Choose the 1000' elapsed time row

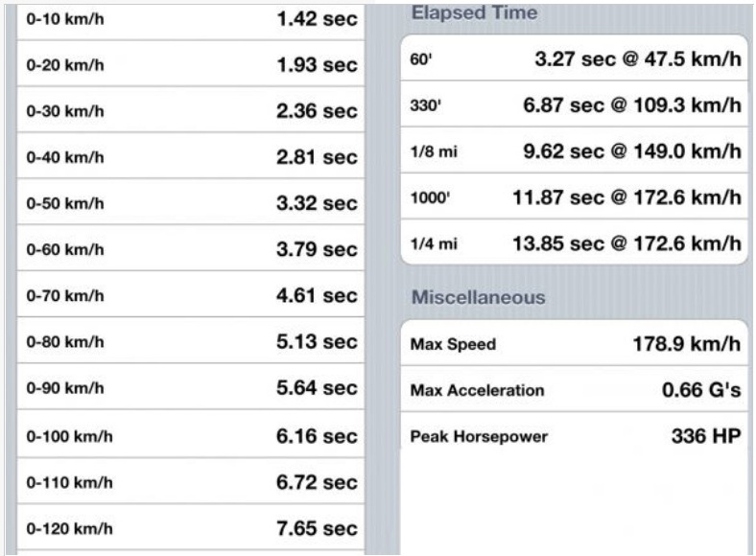[x=574, y=197]
